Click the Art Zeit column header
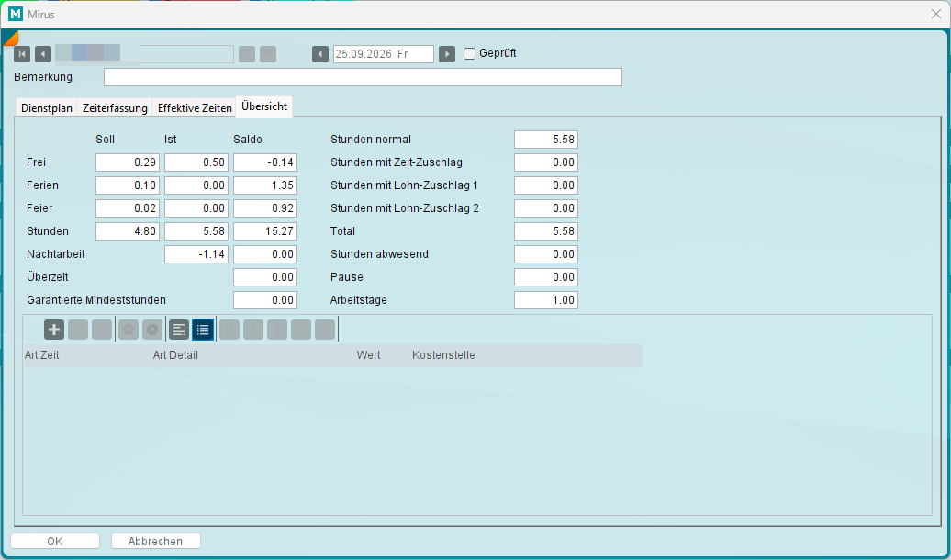The height and width of the screenshot is (560, 951). pos(42,355)
